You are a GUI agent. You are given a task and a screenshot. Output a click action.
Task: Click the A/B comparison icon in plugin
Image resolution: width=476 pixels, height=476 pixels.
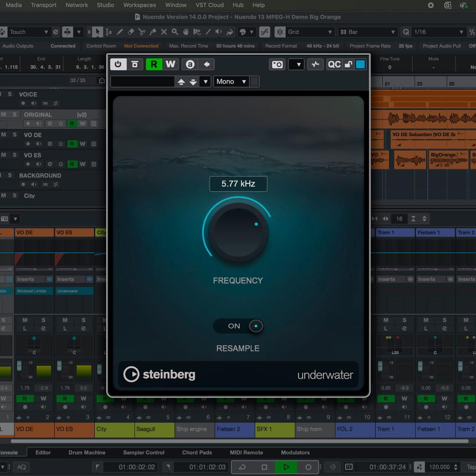point(190,64)
